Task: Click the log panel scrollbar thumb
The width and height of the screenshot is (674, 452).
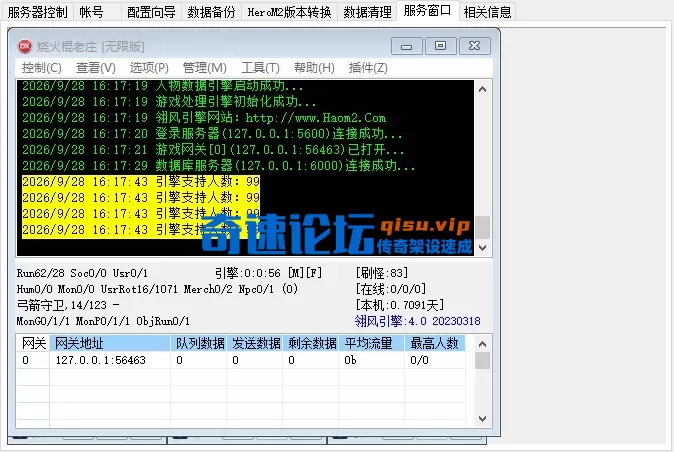Action: [x=482, y=227]
